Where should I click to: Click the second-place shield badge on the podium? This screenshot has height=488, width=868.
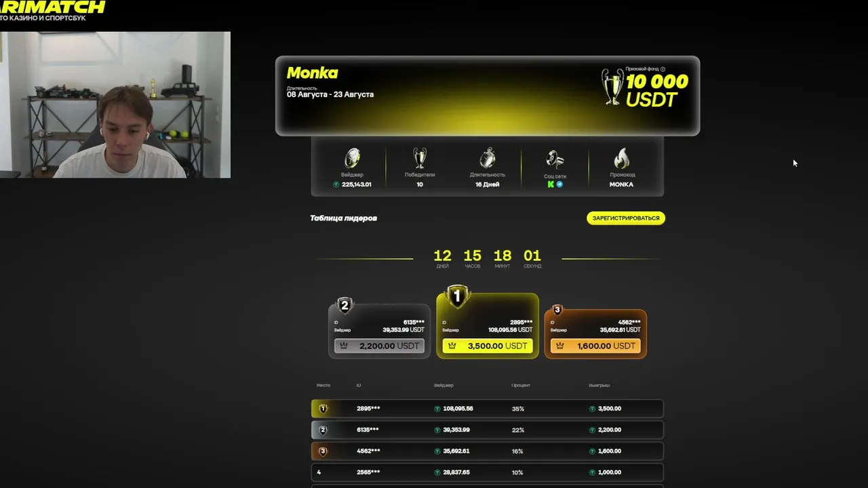click(344, 306)
